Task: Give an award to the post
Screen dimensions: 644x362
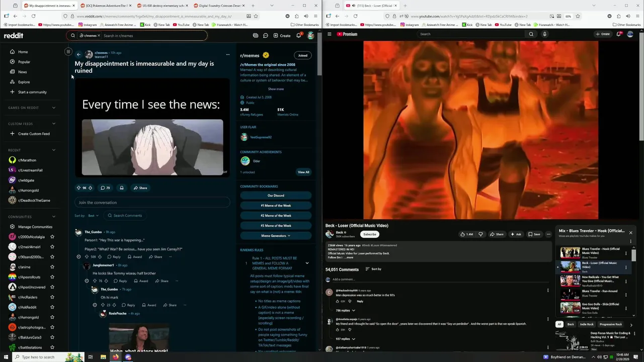Action: point(121,188)
